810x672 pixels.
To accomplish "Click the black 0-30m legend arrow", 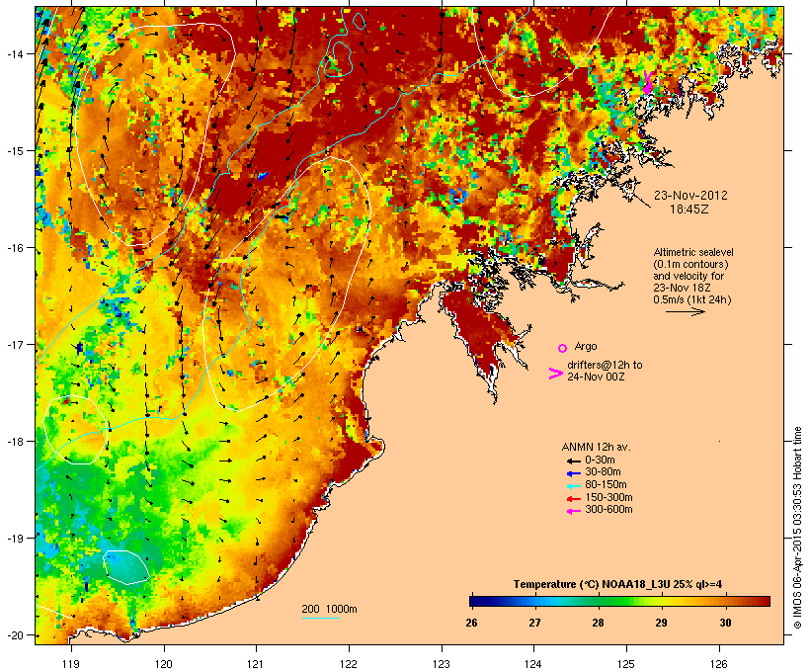I will click(x=574, y=462).
